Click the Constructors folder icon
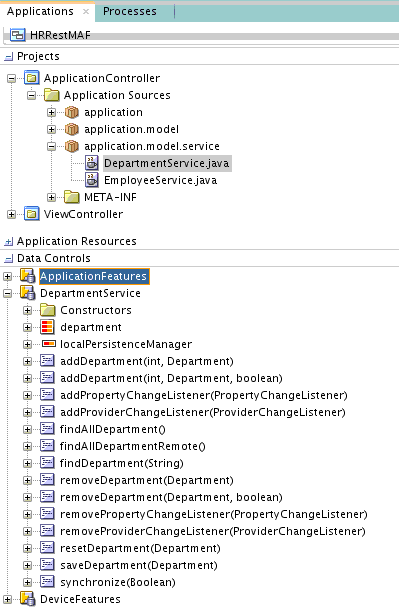Viewport: 399px width, 610px height. pyautogui.click(x=47, y=310)
